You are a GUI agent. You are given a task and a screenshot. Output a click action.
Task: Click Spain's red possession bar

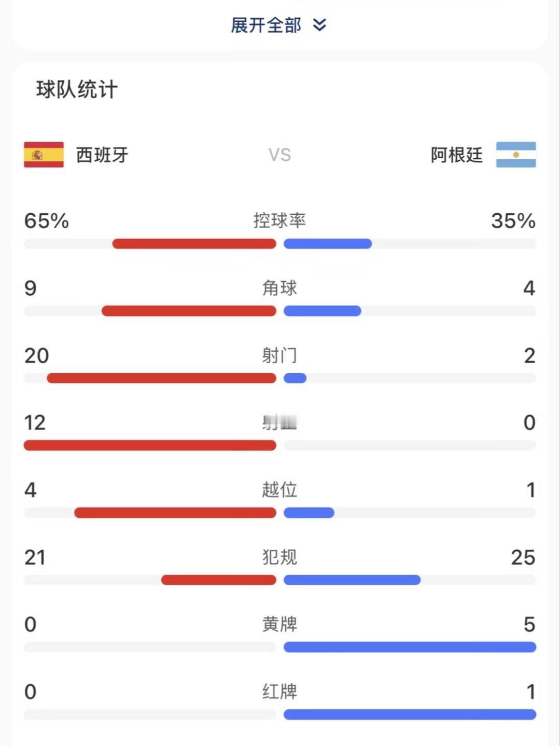point(194,244)
